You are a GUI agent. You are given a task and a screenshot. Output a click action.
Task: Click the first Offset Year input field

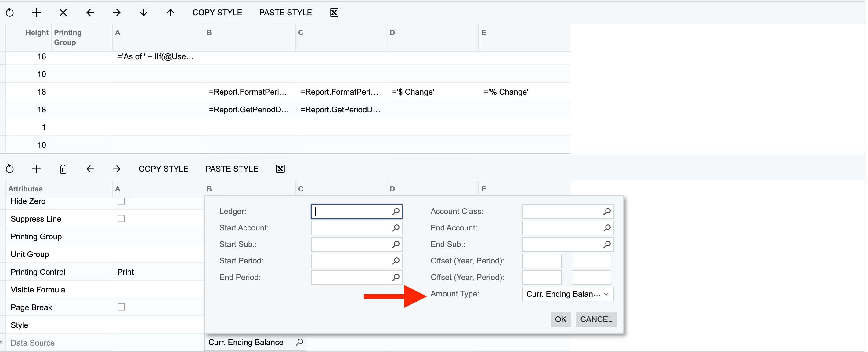tap(541, 261)
